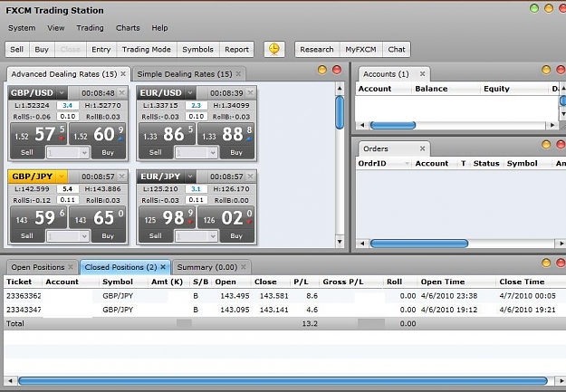The image size is (566, 392).
Task: Click GBP/USD buy price 1.52 60
Action: pyautogui.click(x=98, y=134)
